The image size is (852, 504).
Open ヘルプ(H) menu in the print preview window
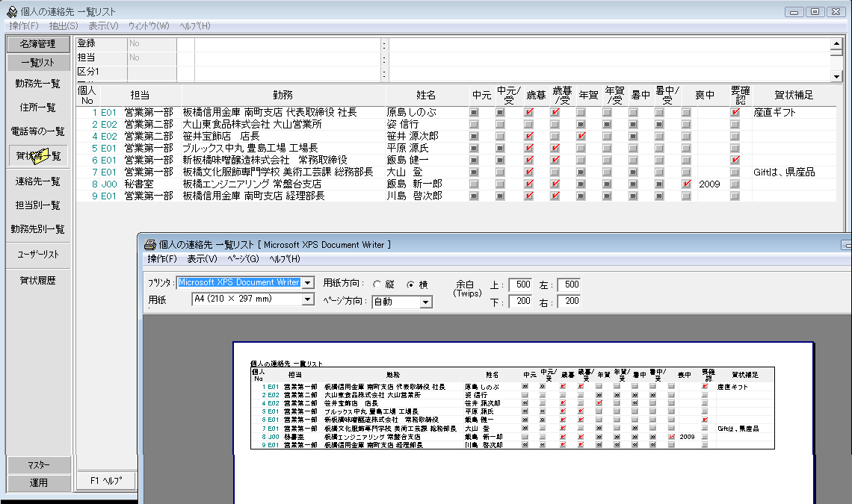click(x=285, y=259)
